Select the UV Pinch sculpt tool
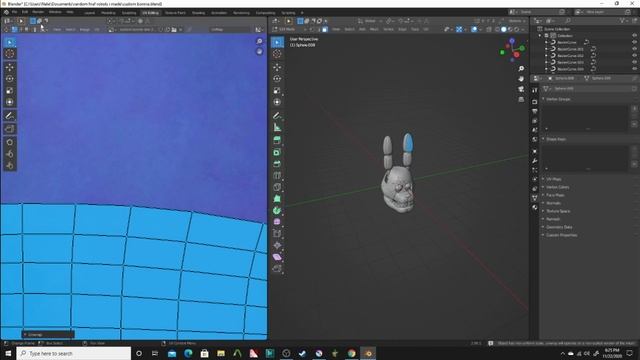This screenshot has width=640, height=360. tap(10, 165)
